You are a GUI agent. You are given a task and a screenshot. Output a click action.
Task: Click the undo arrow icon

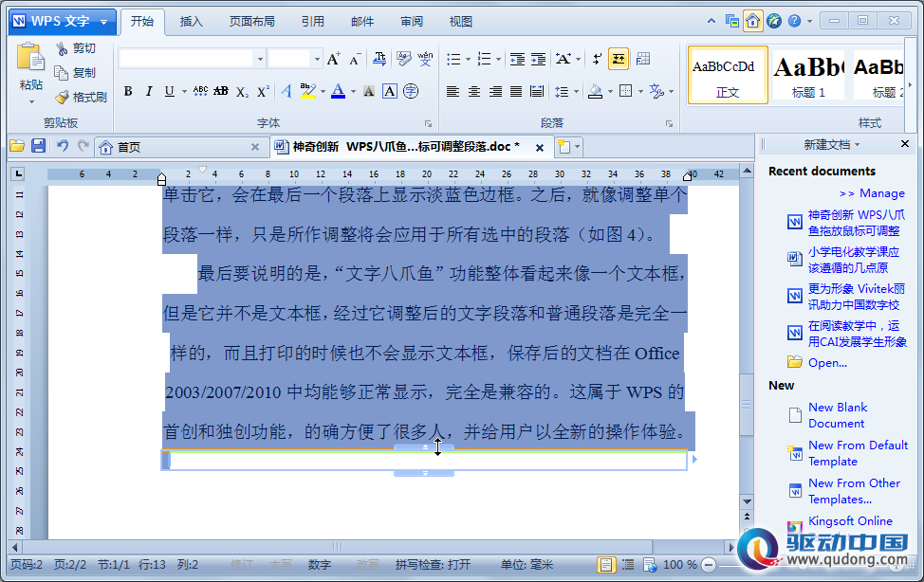tap(63, 146)
